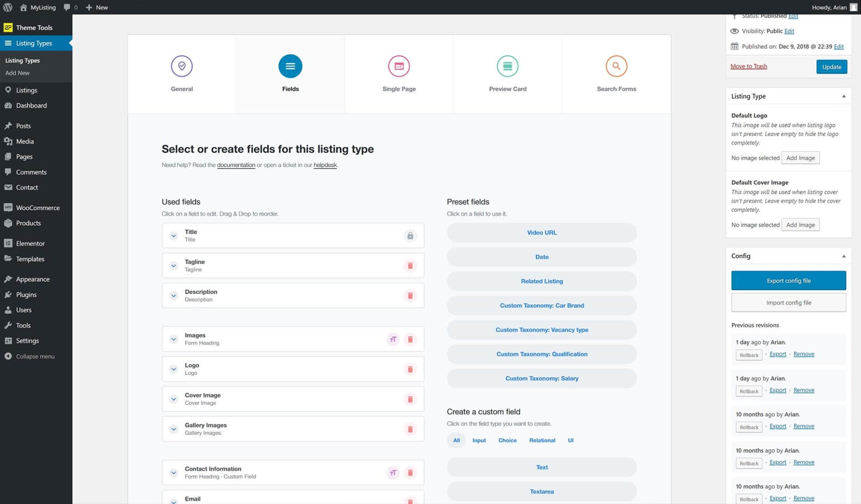Select the Custom Taxonomy: Salary field
The image size is (861, 504).
[542, 378]
